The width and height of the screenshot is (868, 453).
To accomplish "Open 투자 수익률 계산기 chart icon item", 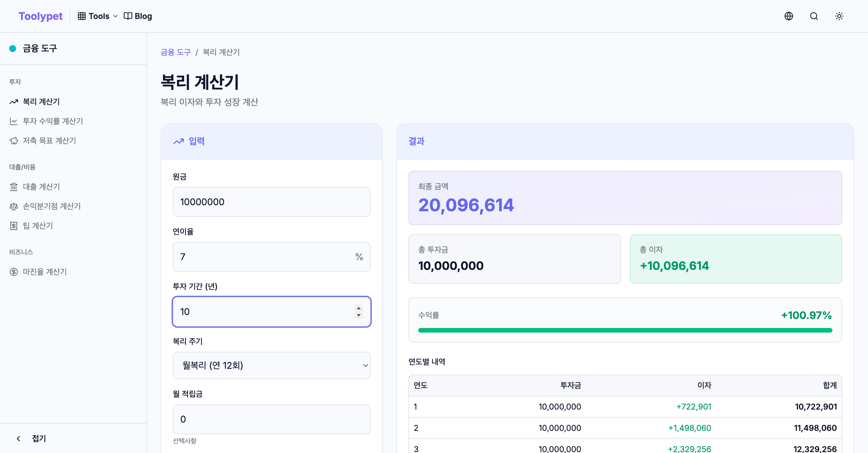I will pos(52,121).
